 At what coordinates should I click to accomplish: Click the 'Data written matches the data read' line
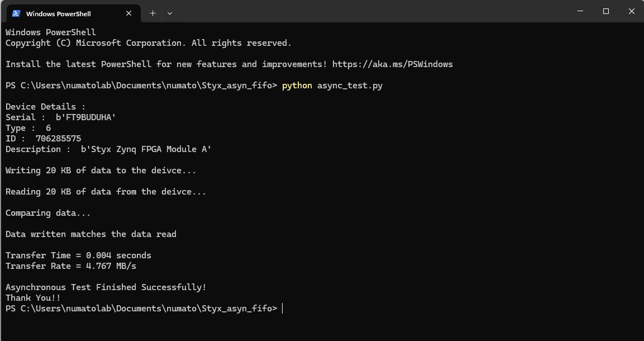click(91, 234)
